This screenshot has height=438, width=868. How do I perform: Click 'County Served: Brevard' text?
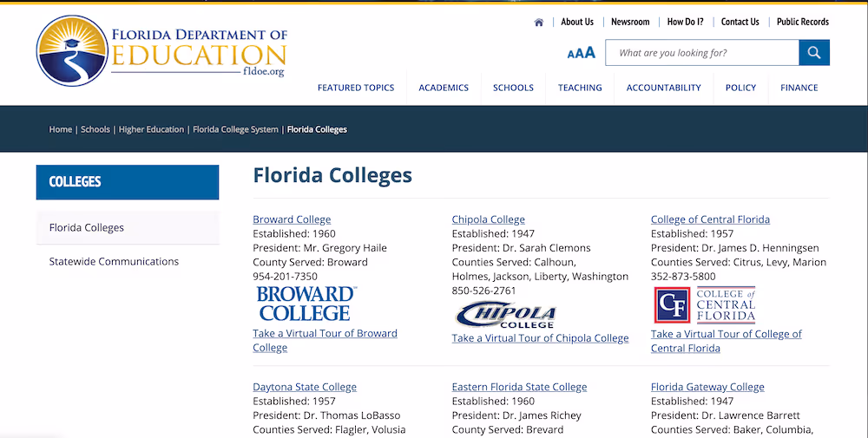point(508,429)
